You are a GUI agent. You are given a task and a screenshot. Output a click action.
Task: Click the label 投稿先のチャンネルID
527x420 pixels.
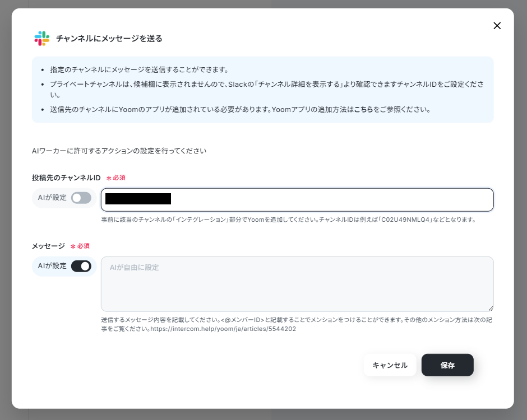pos(66,178)
